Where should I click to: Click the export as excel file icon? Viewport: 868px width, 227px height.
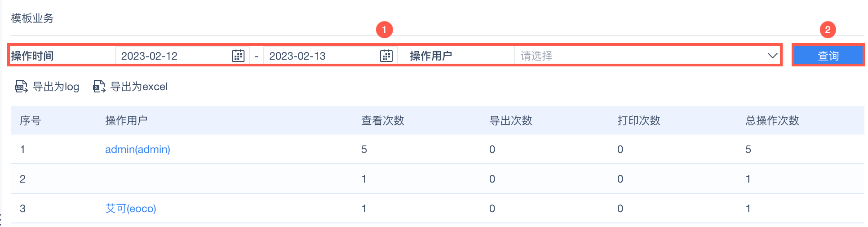(99, 86)
